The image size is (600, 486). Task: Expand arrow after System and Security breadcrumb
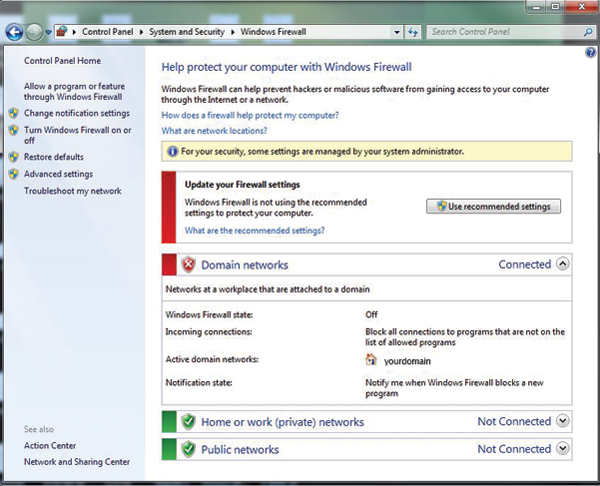(232, 32)
